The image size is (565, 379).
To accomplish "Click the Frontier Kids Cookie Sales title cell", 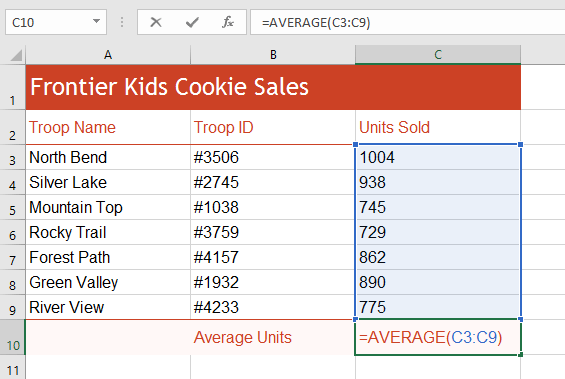I will pos(273,87).
